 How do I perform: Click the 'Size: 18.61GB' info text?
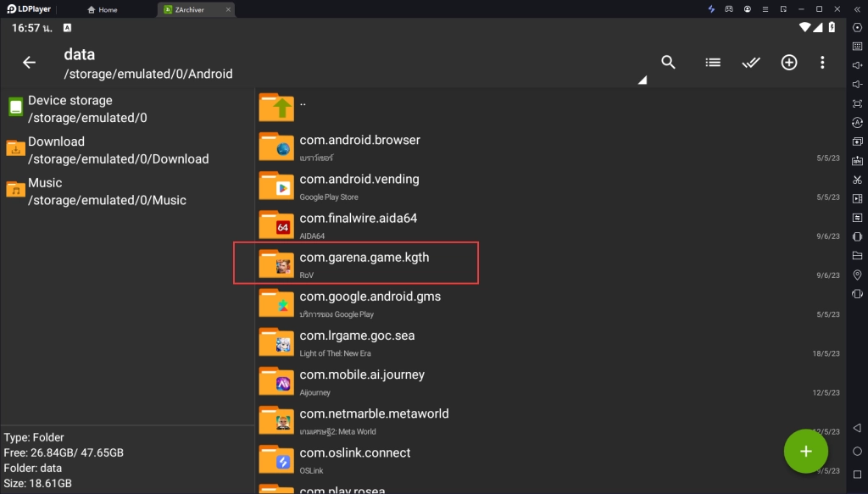(37, 483)
